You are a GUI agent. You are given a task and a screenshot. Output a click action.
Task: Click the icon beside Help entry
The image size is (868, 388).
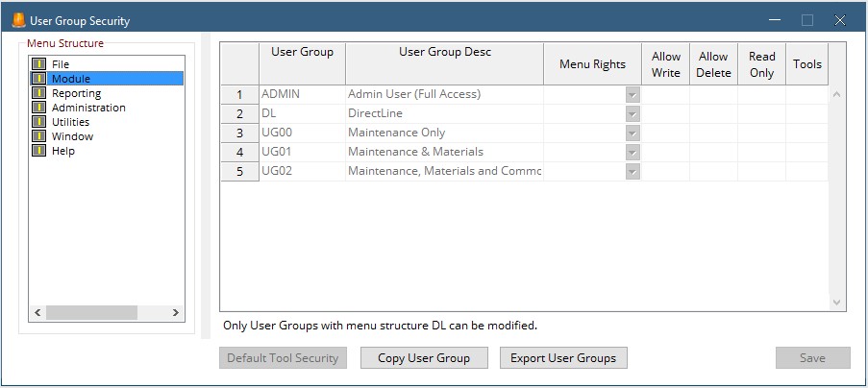pos(38,151)
